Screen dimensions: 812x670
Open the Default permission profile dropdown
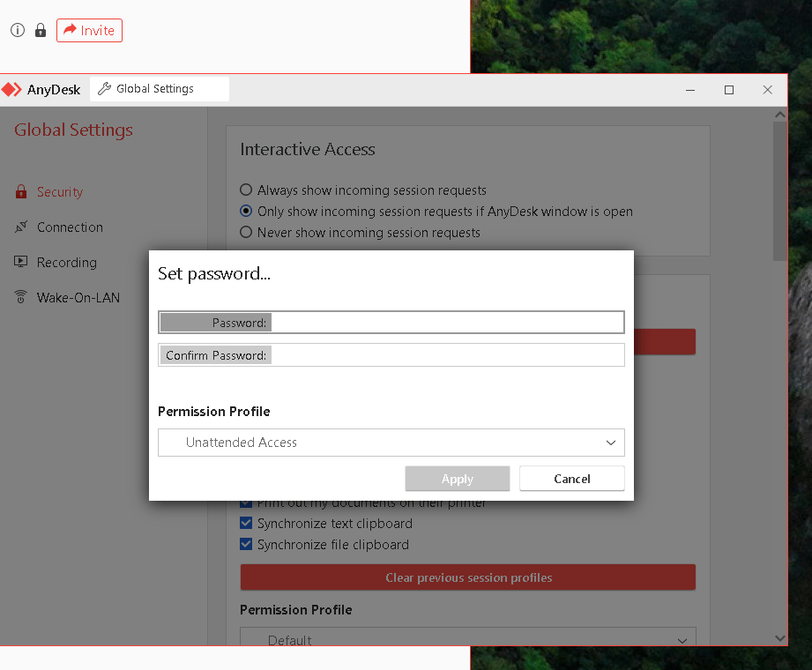pos(468,638)
